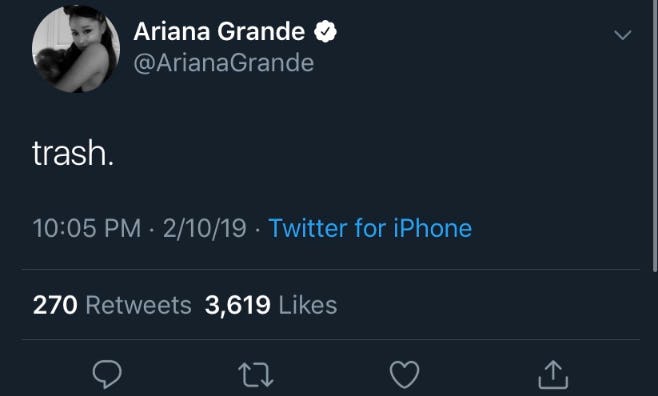Viewport: 658px width, 396px height.
Task: Click the vertical scrollbar on the right edge
Action: click(x=655, y=136)
